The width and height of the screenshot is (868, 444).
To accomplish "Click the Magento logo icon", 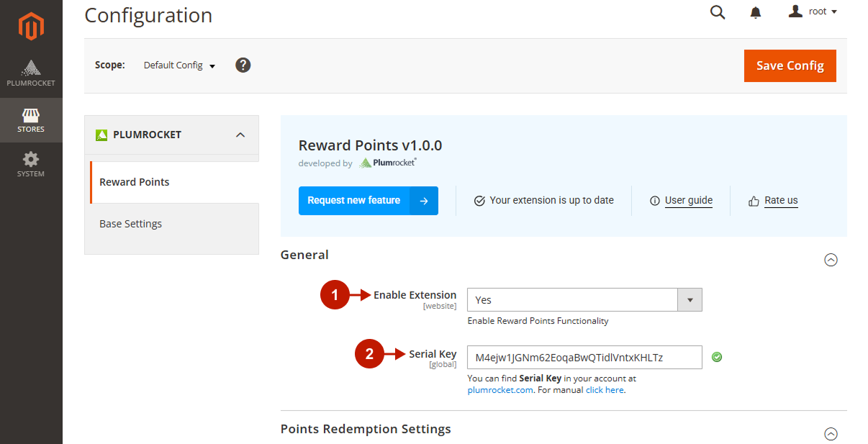I will 31,27.
